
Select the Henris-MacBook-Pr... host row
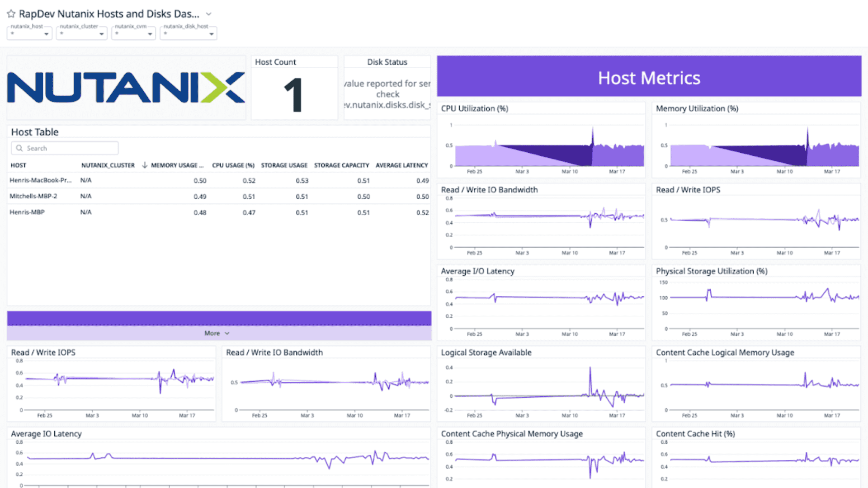(219, 180)
